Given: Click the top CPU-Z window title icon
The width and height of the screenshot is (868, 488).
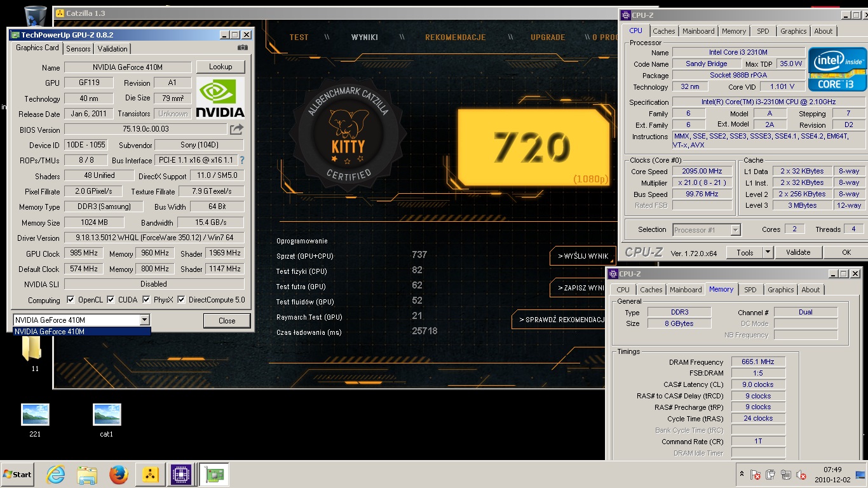Looking at the screenshot, I should click(x=625, y=15).
